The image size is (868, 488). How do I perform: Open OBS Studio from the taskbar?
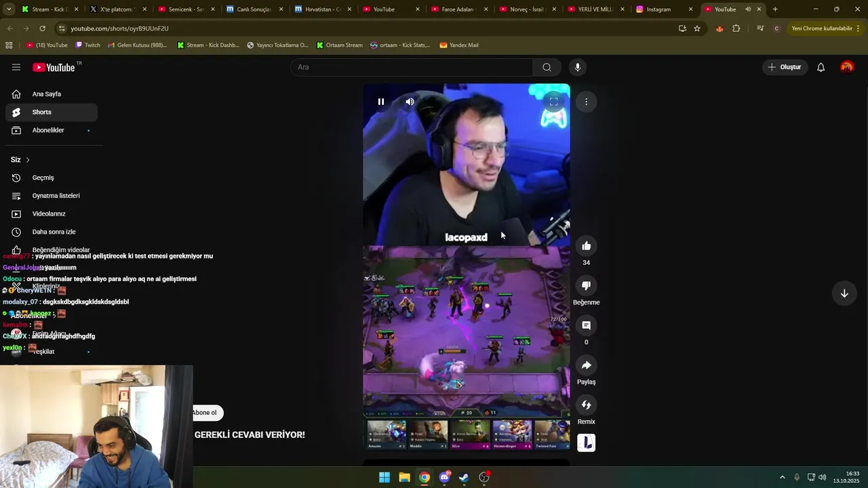tap(484, 477)
